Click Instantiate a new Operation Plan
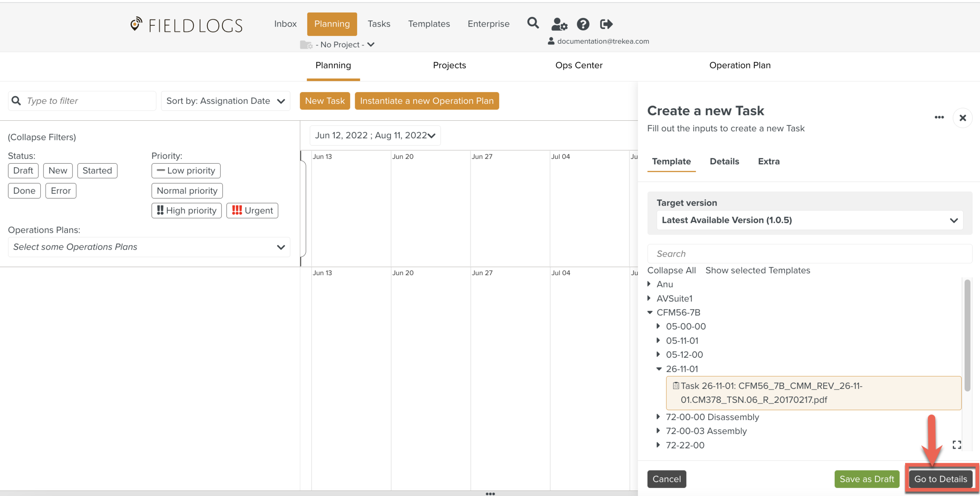The image size is (980, 496). point(426,101)
